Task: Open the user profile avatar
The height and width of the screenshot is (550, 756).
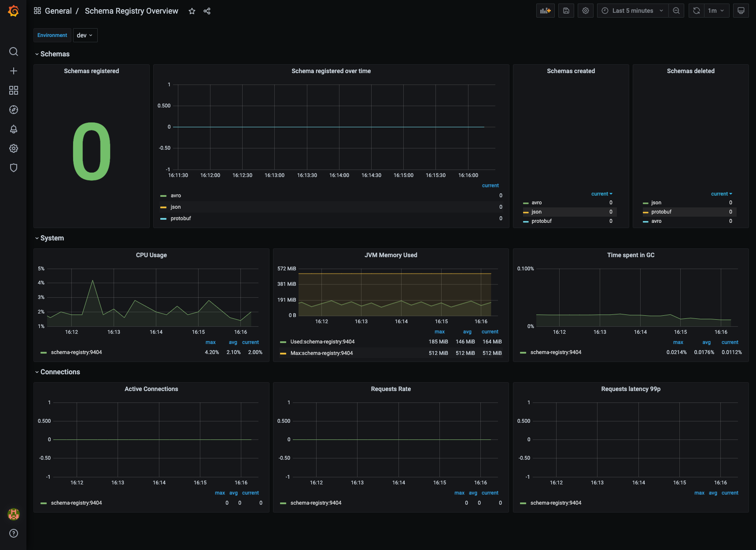Action: 14,514
